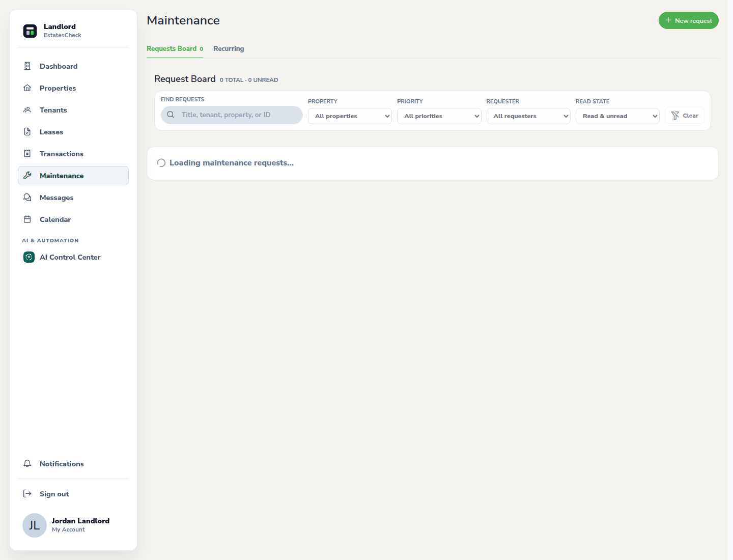Open the Calendar page label
This screenshot has width=733, height=560.
pos(55,219)
